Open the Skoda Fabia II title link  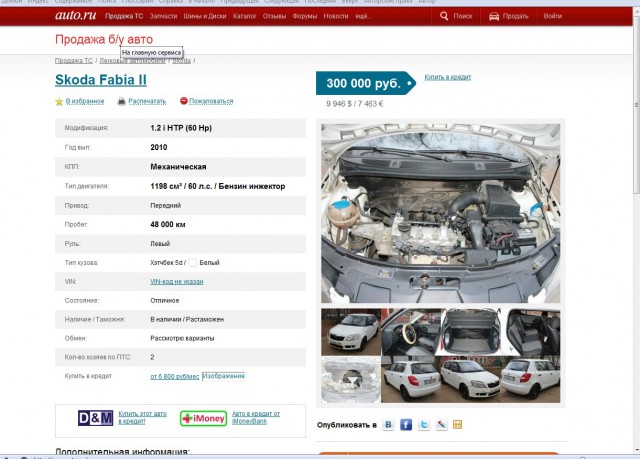coord(101,80)
